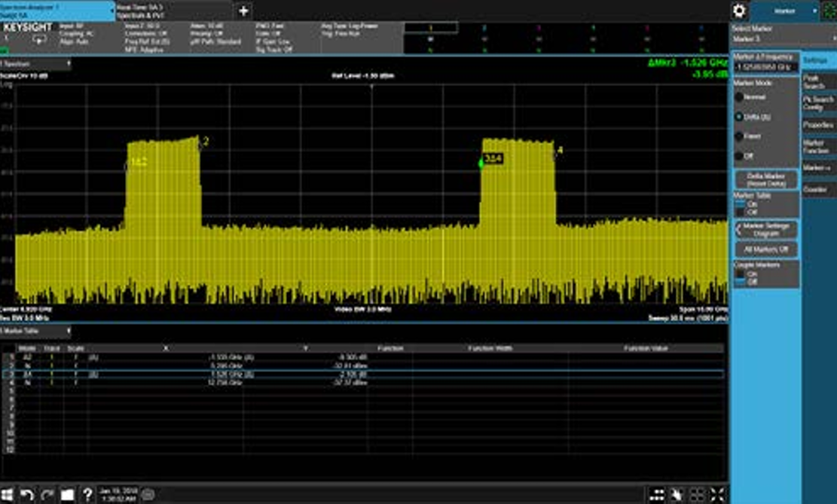837x504 pixels.
Task: Open the help question mark icon
Action: click(x=87, y=494)
